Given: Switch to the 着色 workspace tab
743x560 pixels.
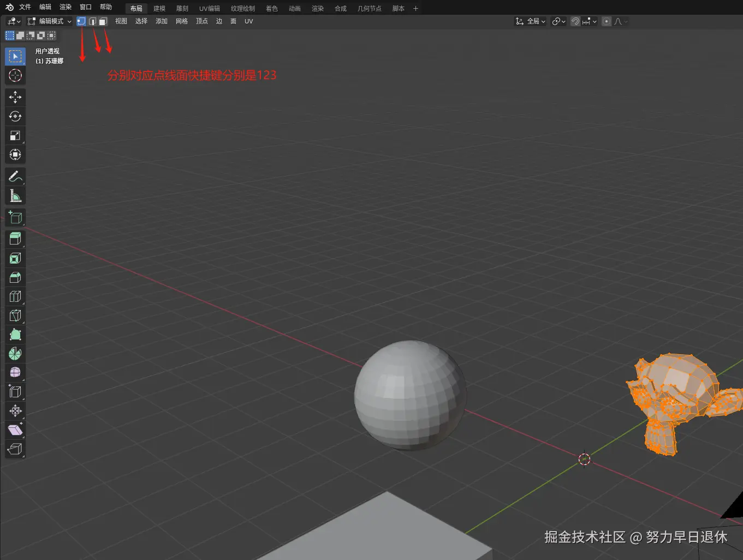Looking at the screenshot, I should pos(272,8).
